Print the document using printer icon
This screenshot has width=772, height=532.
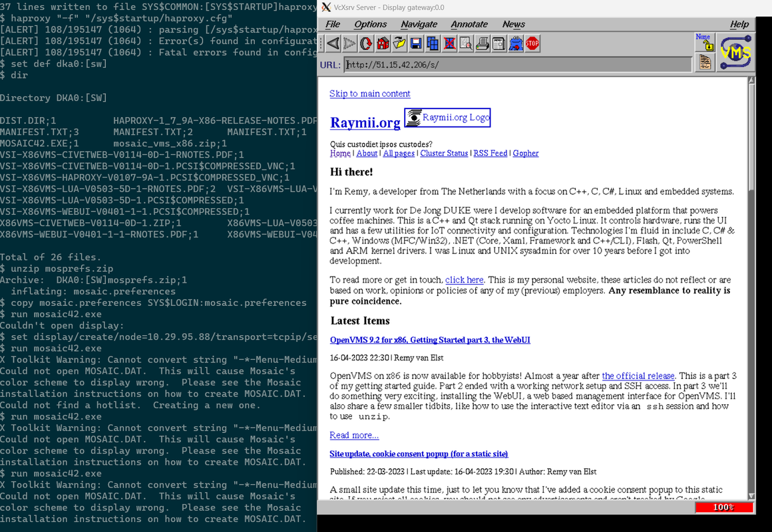(482, 44)
